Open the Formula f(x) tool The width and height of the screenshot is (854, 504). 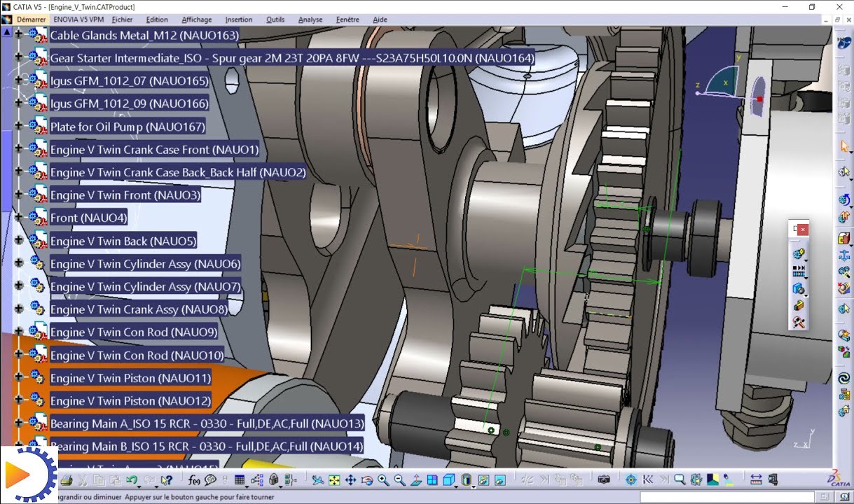coord(194,480)
